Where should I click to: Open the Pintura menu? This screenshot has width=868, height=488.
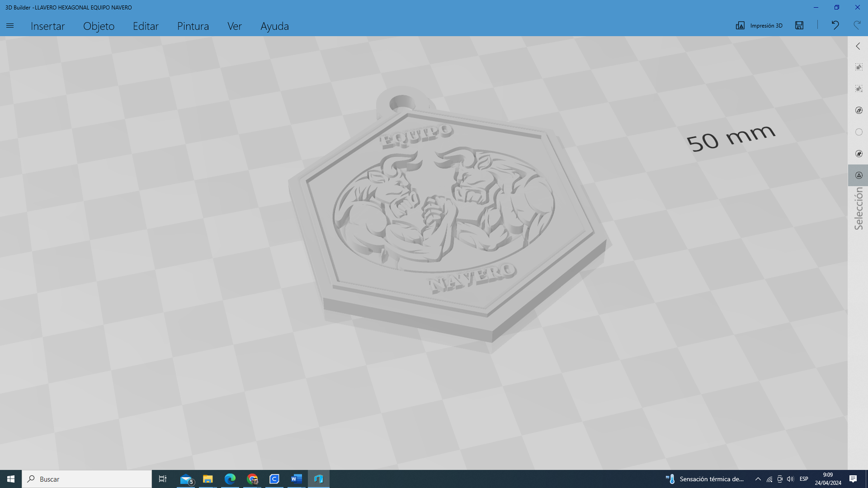(x=193, y=26)
